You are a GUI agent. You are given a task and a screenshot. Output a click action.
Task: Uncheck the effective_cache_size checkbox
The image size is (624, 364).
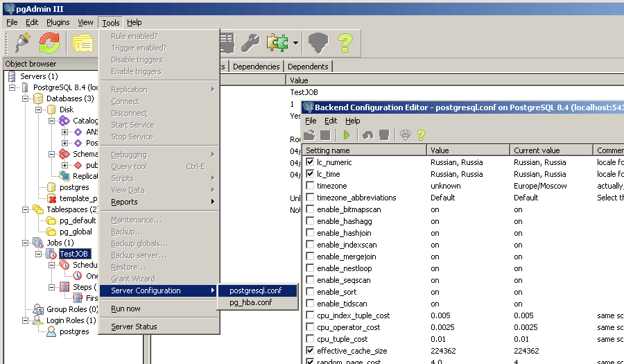(x=310, y=350)
